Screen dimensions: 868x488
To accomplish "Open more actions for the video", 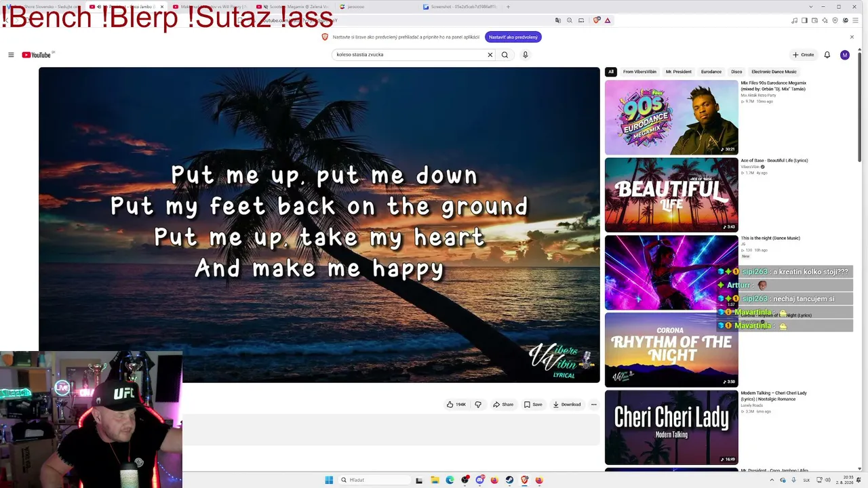I will pos(593,405).
